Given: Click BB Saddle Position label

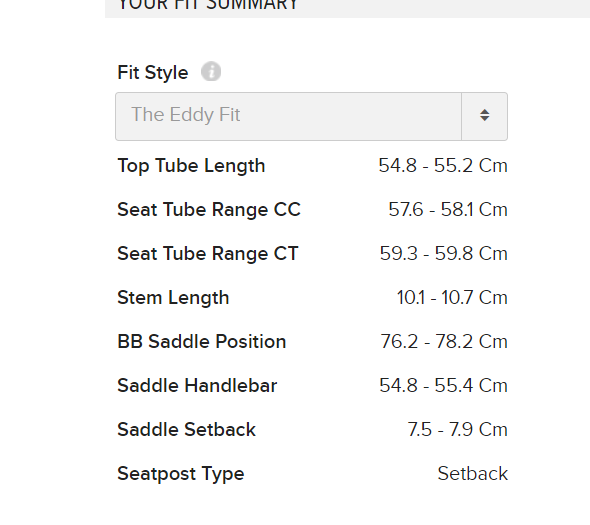Looking at the screenshot, I should (202, 342).
